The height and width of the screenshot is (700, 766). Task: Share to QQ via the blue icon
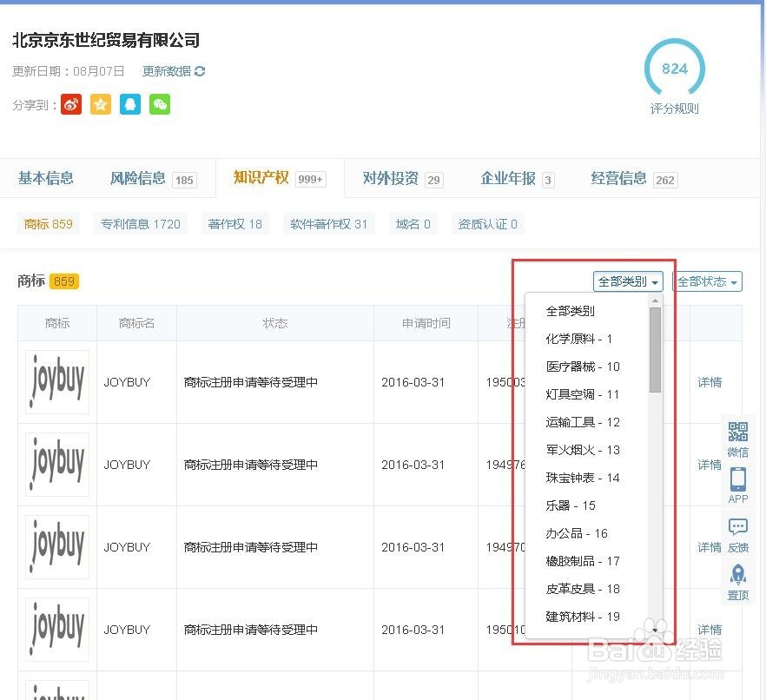[130, 104]
